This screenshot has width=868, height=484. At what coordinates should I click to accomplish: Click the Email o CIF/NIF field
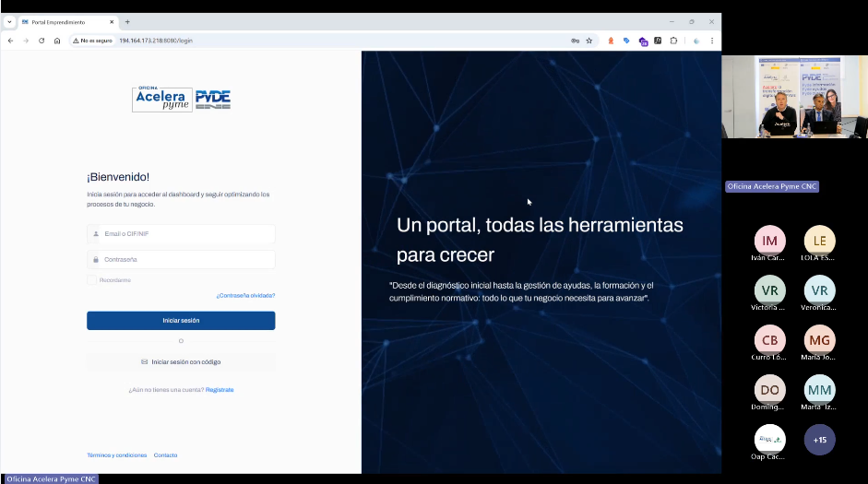[181, 234]
